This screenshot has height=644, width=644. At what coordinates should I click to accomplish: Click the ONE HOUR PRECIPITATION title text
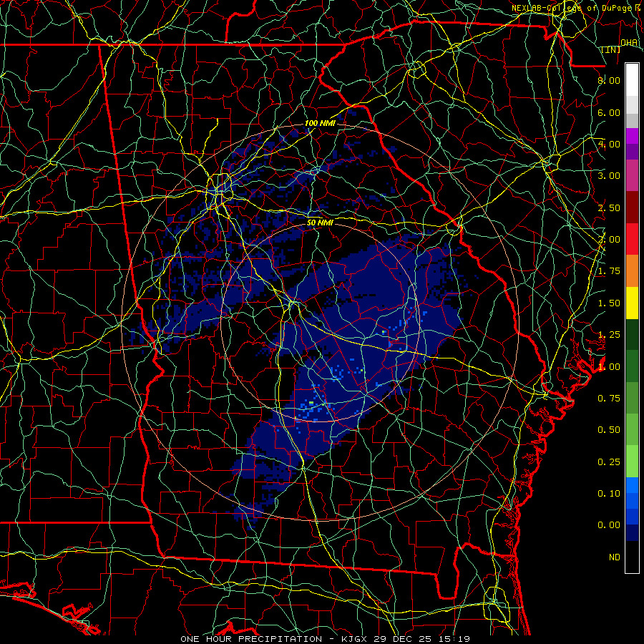pyautogui.click(x=251, y=639)
